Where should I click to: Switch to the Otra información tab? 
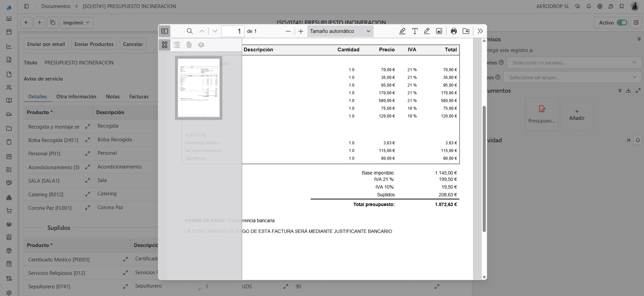(76, 97)
